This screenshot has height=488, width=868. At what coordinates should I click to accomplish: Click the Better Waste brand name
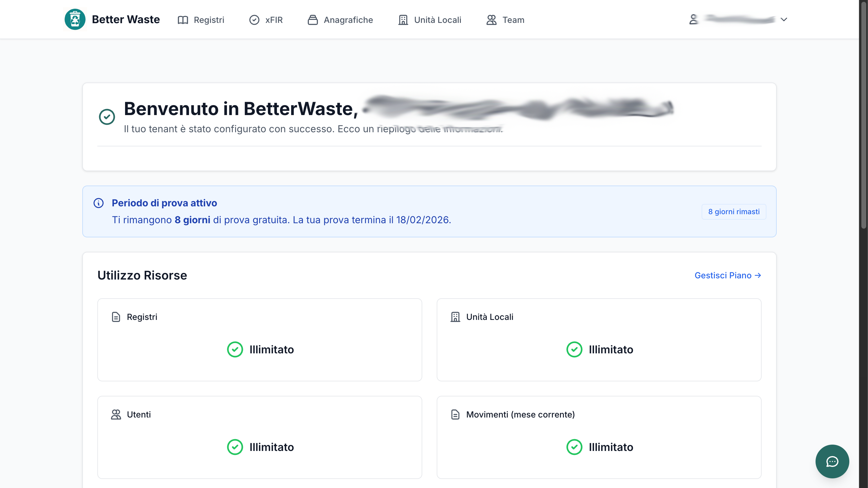126,20
